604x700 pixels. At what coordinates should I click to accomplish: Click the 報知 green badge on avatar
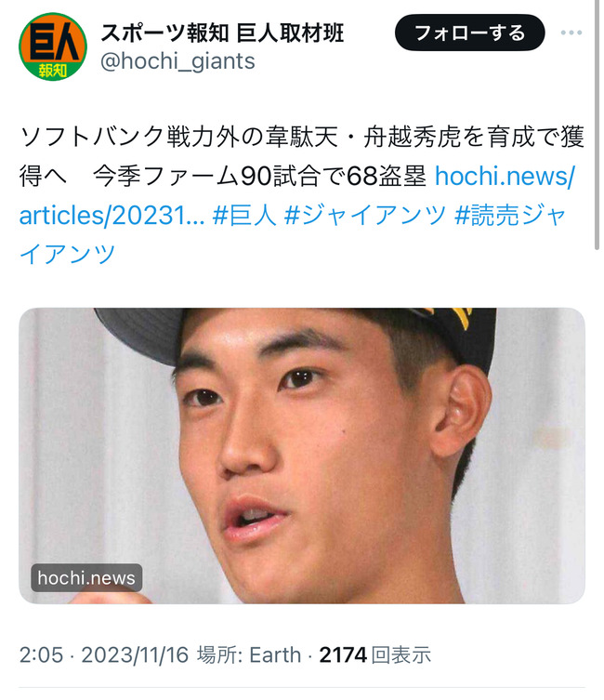click(x=53, y=70)
